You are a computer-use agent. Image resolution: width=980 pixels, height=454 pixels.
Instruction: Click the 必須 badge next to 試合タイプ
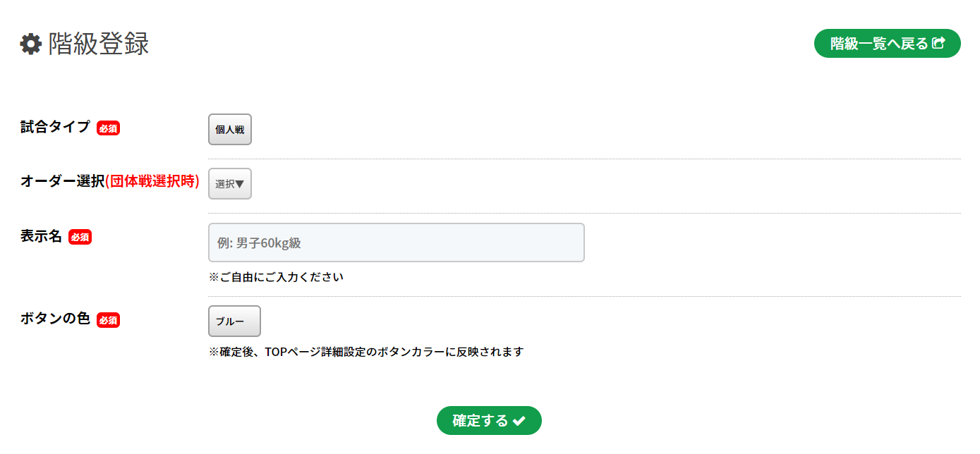tap(108, 128)
